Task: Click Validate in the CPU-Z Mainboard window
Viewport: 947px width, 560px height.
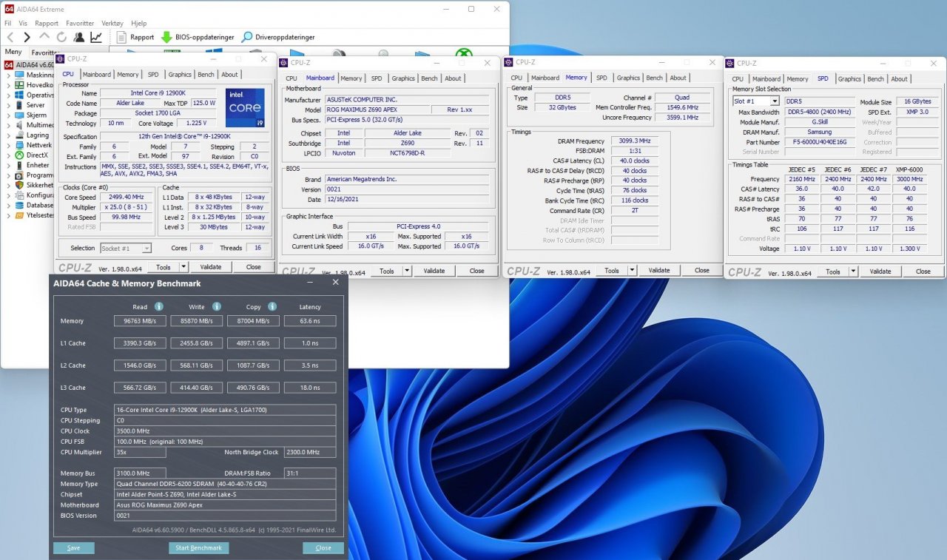Action: click(434, 271)
